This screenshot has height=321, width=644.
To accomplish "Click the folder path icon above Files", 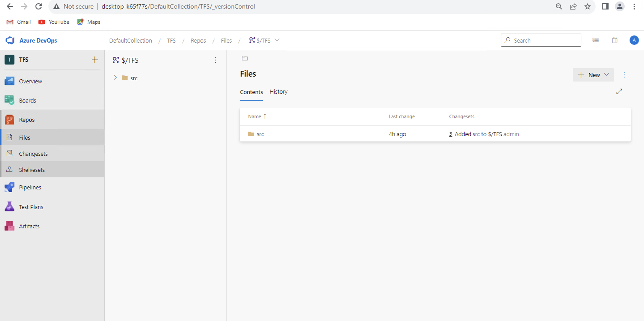I will [245, 58].
